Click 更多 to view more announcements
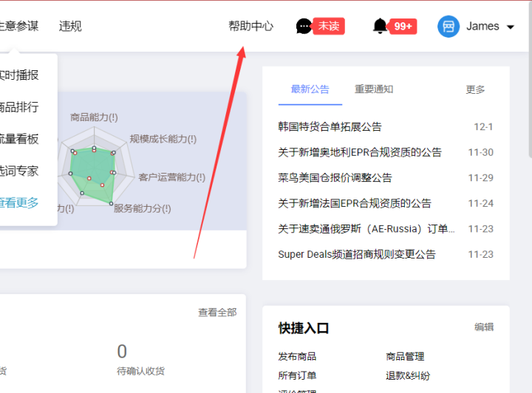This screenshot has width=532, height=393. (475, 89)
